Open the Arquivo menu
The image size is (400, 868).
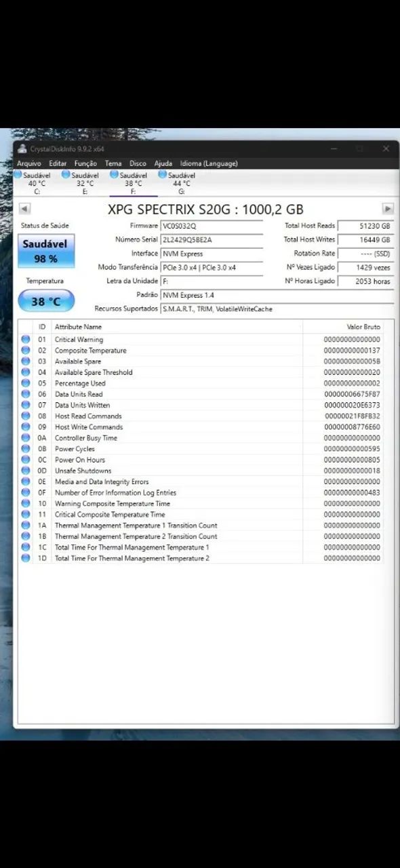29,163
